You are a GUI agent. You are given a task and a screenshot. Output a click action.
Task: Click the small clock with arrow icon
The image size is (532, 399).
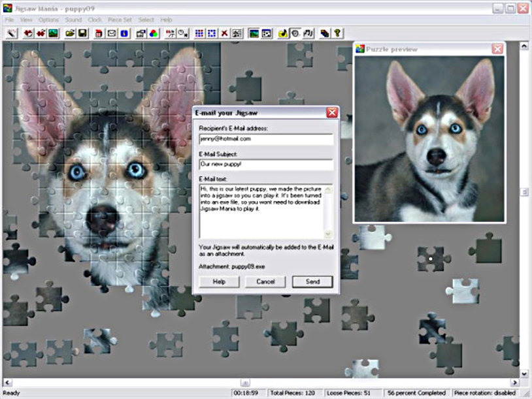point(183,33)
